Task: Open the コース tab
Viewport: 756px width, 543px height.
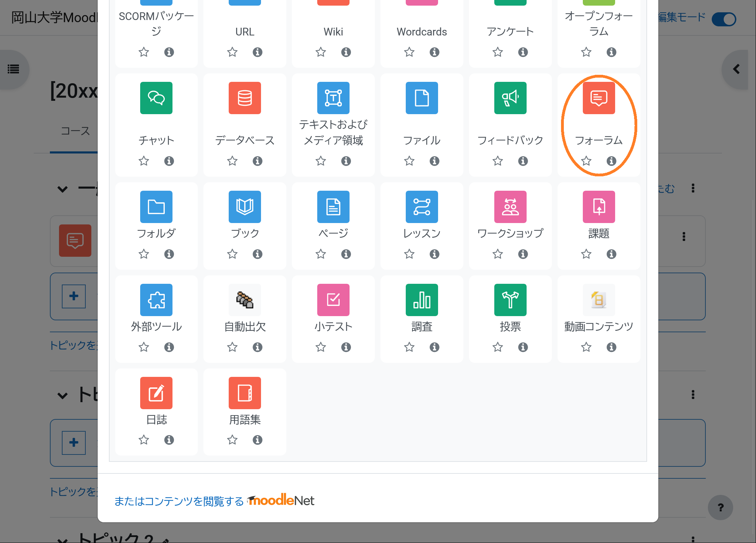Action: pyautogui.click(x=75, y=131)
